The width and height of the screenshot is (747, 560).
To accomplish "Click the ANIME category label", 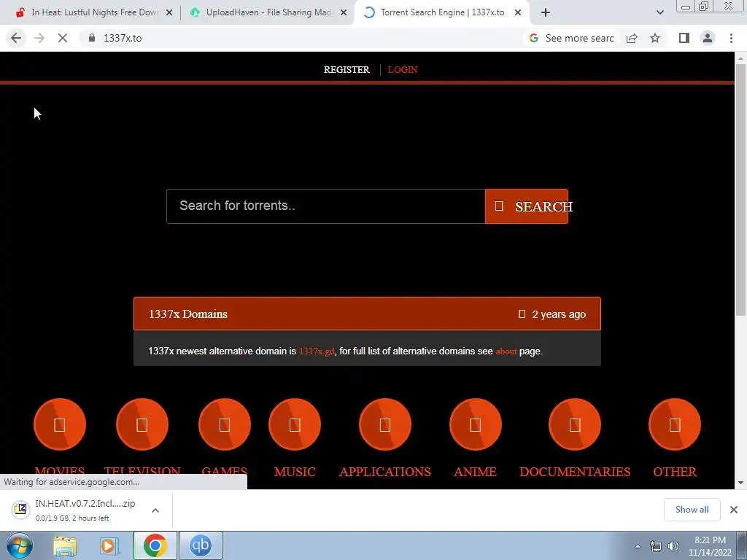I will click(x=475, y=472).
